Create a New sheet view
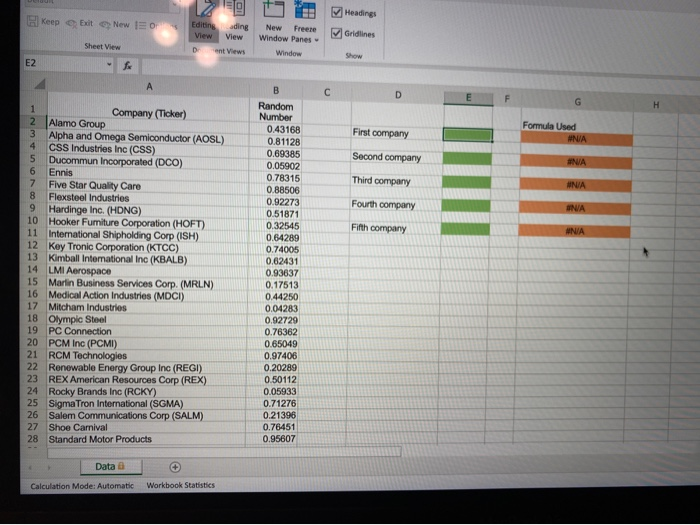 click(114, 25)
